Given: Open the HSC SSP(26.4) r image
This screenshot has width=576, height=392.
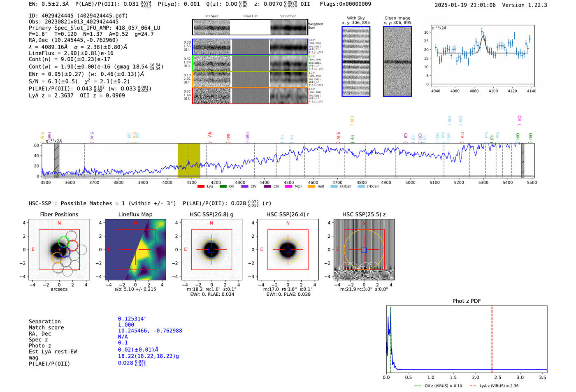Looking at the screenshot, I should click(288, 250).
